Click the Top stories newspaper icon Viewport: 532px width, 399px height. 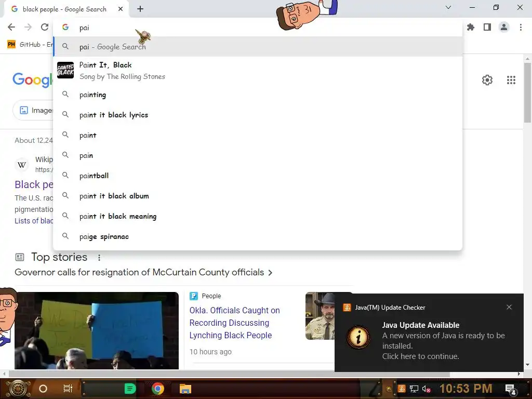click(x=20, y=257)
